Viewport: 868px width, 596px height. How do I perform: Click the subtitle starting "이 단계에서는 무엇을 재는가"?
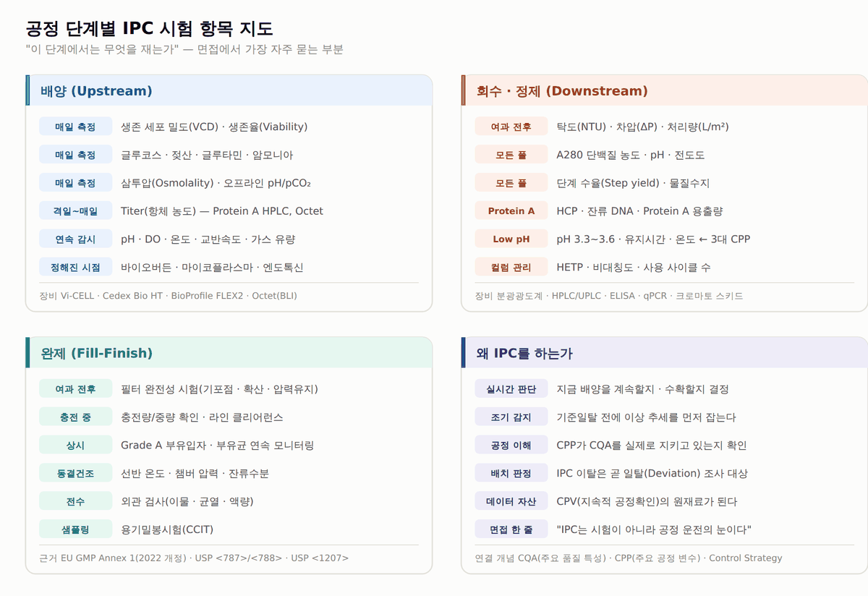pyautogui.click(x=184, y=50)
